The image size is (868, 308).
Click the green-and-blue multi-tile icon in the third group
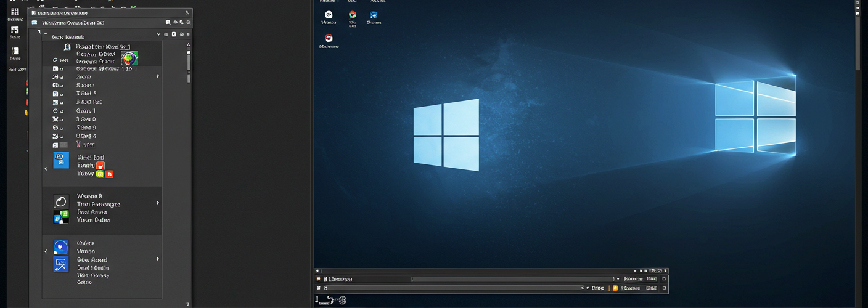(61, 217)
